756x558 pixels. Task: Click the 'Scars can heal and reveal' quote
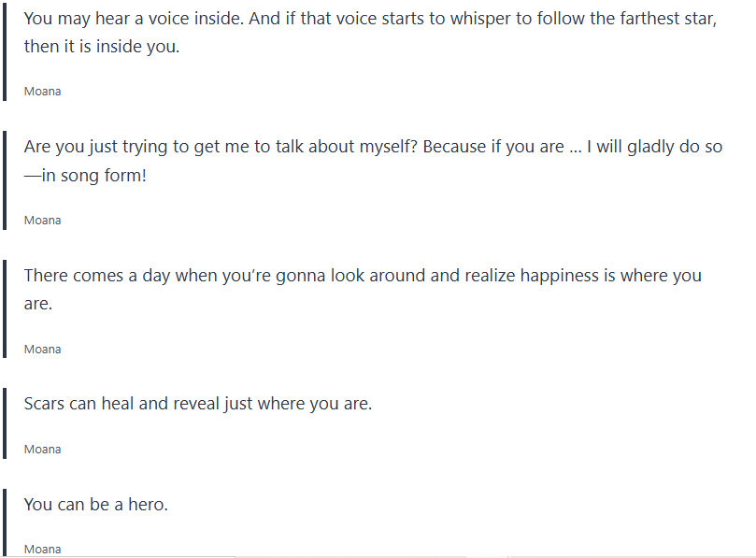click(198, 404)
